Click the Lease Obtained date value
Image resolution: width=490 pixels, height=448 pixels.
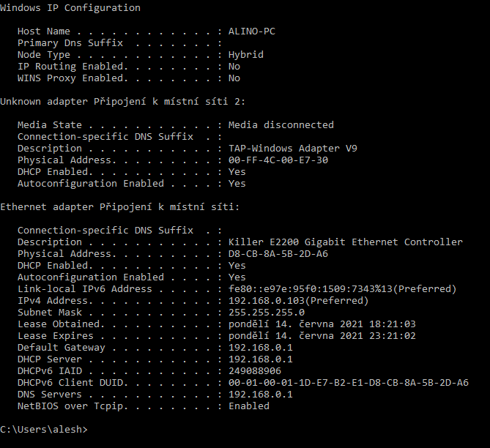pos(322,324)
